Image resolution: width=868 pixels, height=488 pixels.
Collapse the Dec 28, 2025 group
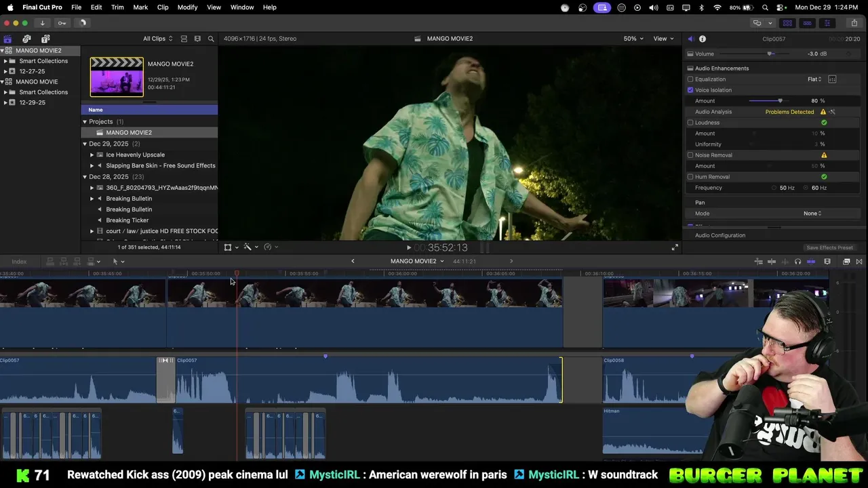[85, 177]
